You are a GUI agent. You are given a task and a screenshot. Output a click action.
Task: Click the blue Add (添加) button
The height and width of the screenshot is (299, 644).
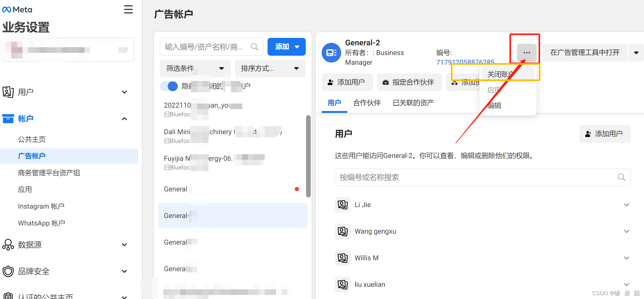pos(287,47)
